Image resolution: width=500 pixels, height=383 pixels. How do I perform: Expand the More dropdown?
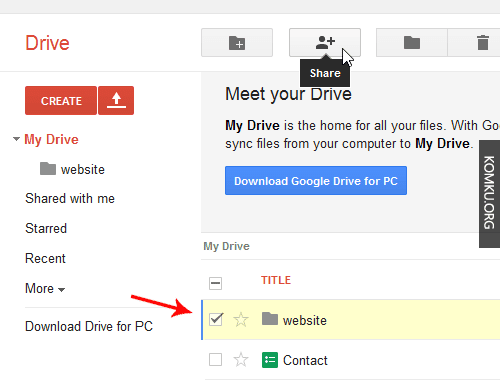[x=45, y=288]
